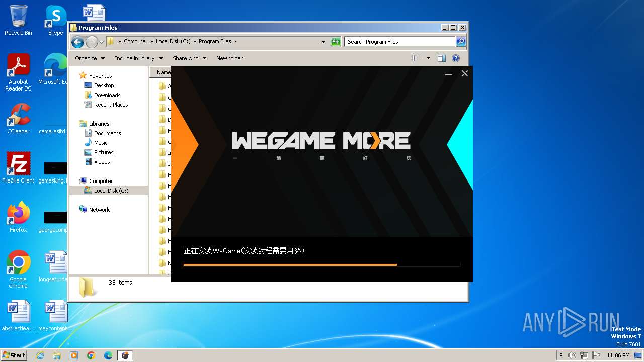Refresh the Program Files folder view
The image size is (644, 362).
click(336, 42)
